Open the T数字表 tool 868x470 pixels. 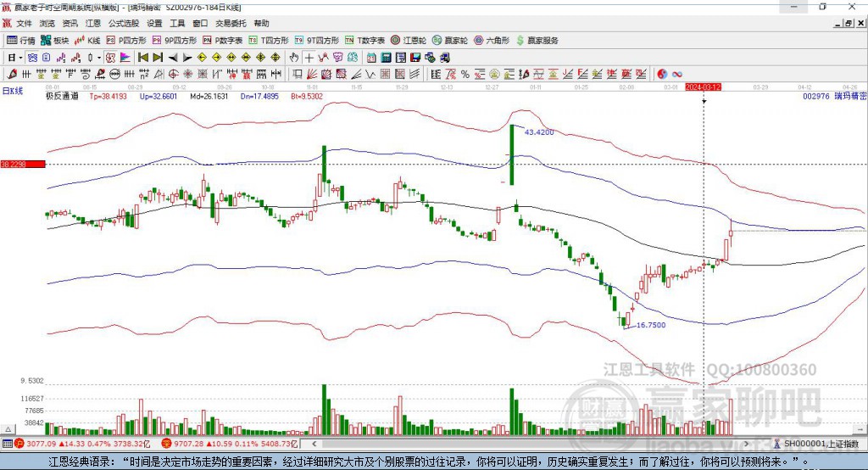point(364,41)
